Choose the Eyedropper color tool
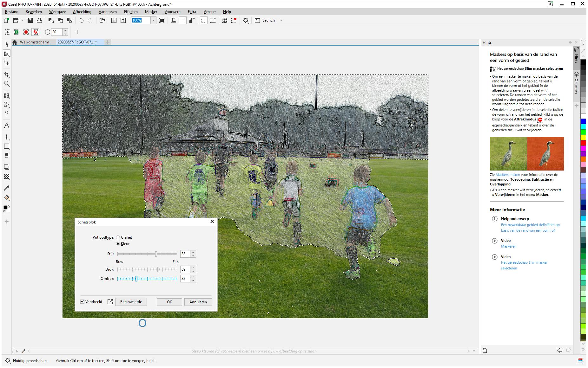 pos(7,188)
